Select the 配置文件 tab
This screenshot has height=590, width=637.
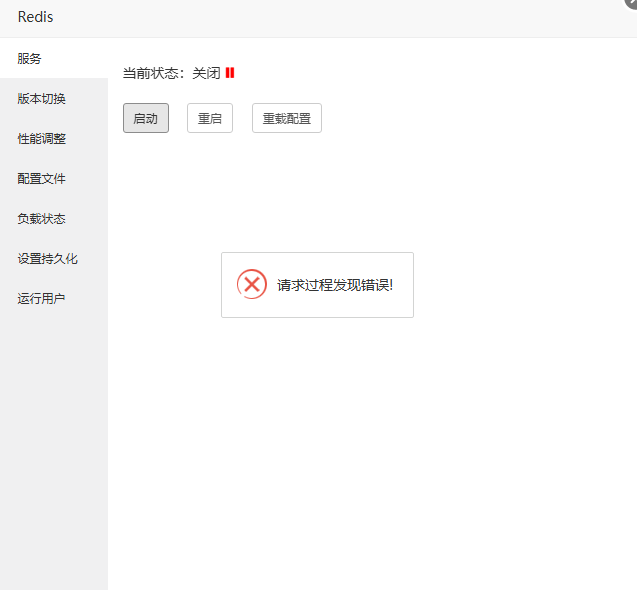(41, 179)
